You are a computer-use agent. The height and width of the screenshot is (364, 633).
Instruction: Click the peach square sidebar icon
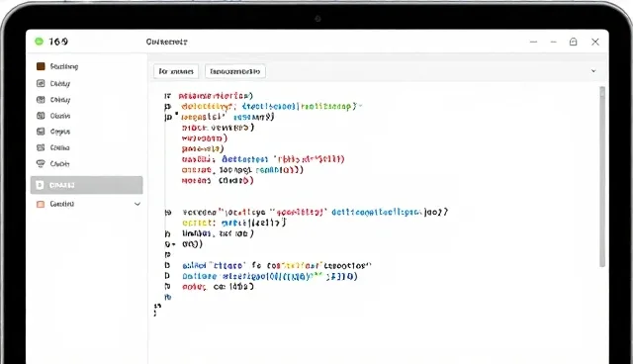coord(41,204)
